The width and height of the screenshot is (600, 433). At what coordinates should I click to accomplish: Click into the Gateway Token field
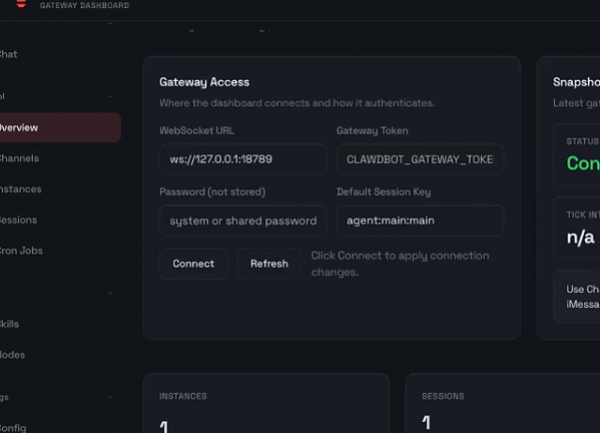coord(420,159)
